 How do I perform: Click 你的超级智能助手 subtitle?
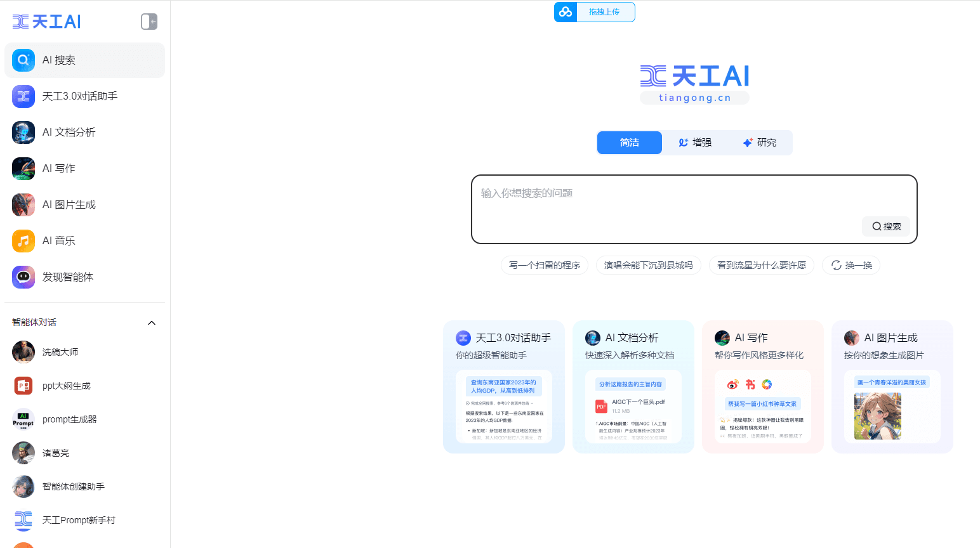pos(491,355)
